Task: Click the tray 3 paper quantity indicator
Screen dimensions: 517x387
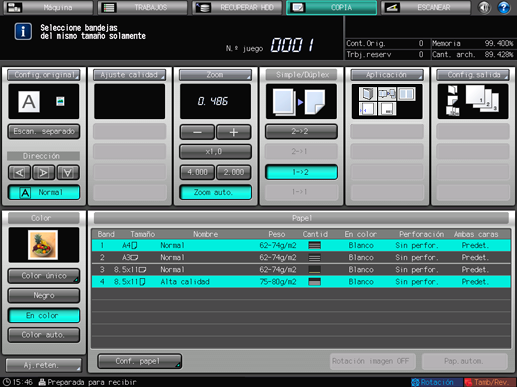Action: coord(315,270)
